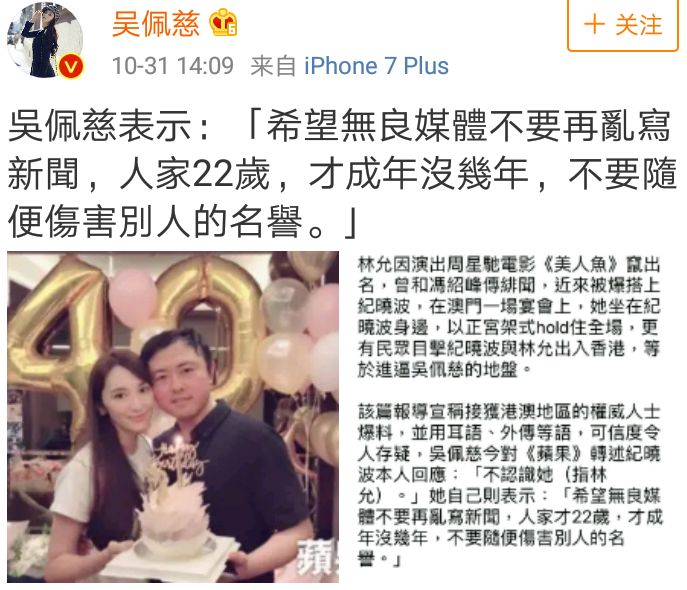Click the final line 便傷害別人的名譽
This screenshot has width=687, height=590.
coord(156,221)
